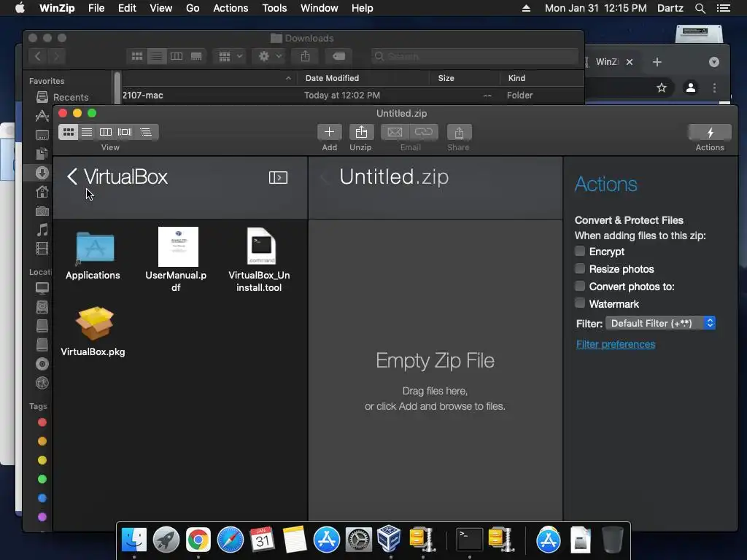
Task: Switch WinZip to column view
Action: coord(106,132)
